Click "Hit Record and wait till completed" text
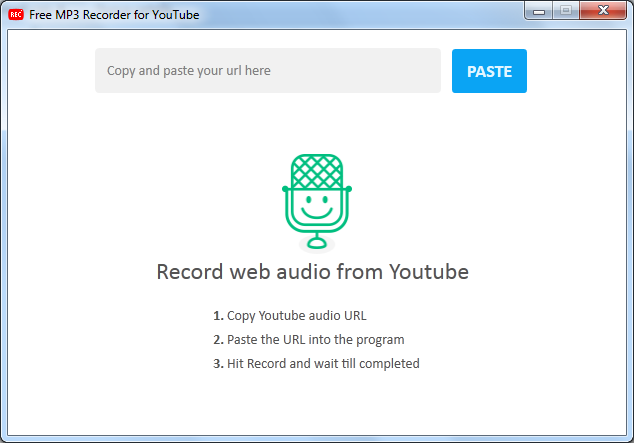This screenshot has height=443, width=634. point(323,363)
